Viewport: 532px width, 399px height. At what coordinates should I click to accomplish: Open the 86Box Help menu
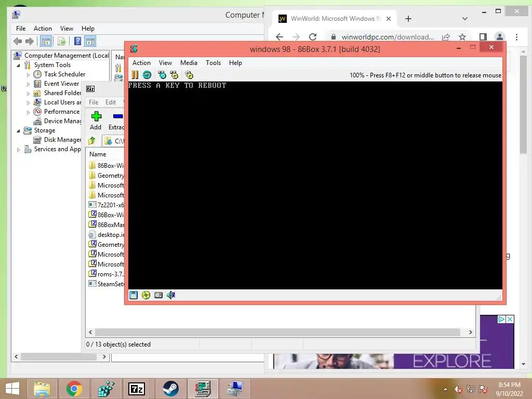point(235,63)
